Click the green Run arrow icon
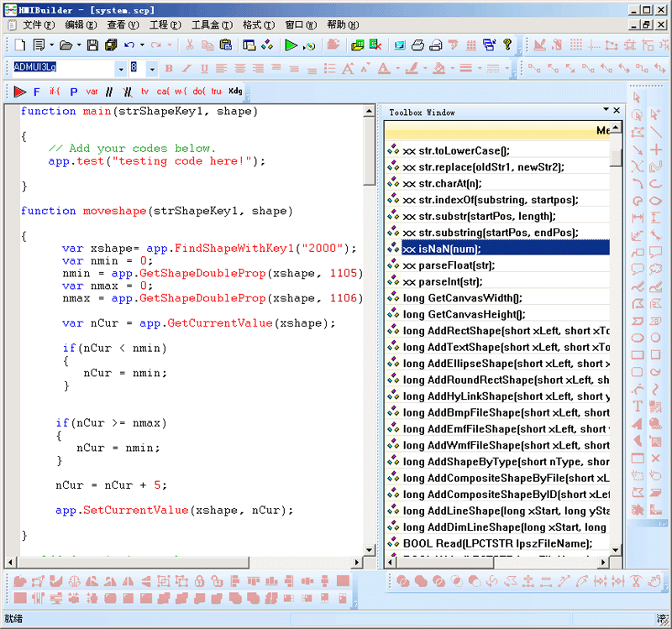 point(291,45)
